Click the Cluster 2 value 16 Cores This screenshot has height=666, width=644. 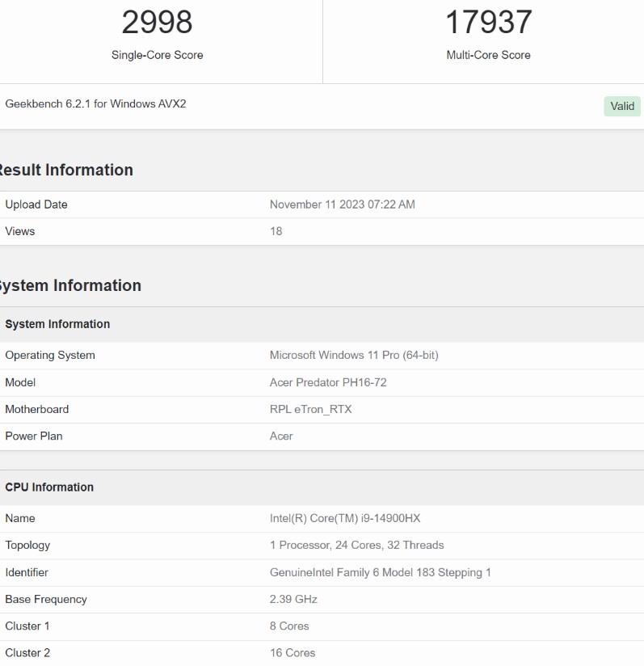293,652
